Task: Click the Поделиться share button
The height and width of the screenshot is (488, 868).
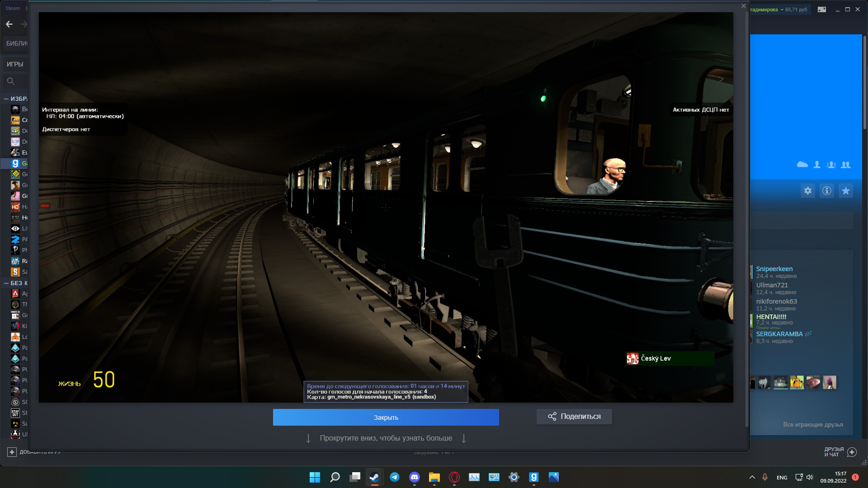Action: [574, 417]
